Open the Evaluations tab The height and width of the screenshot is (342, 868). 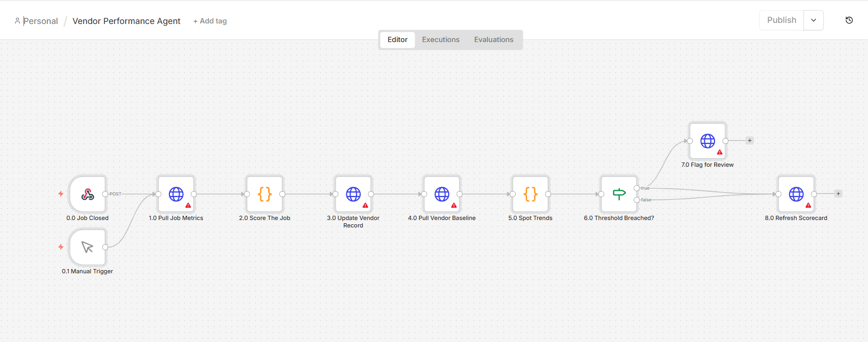click(x=494, y=39)
